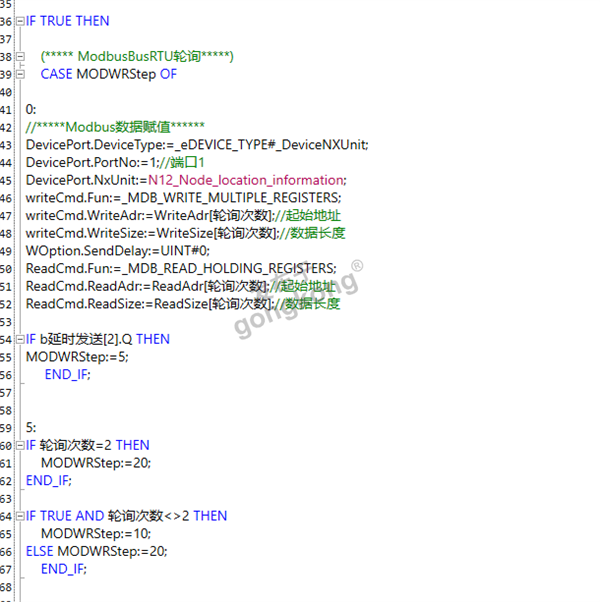Collapse the IF TRUE AND 轮询次数<>2 block
This screenshot has height=602, width=600.
[x=20, y=516]
